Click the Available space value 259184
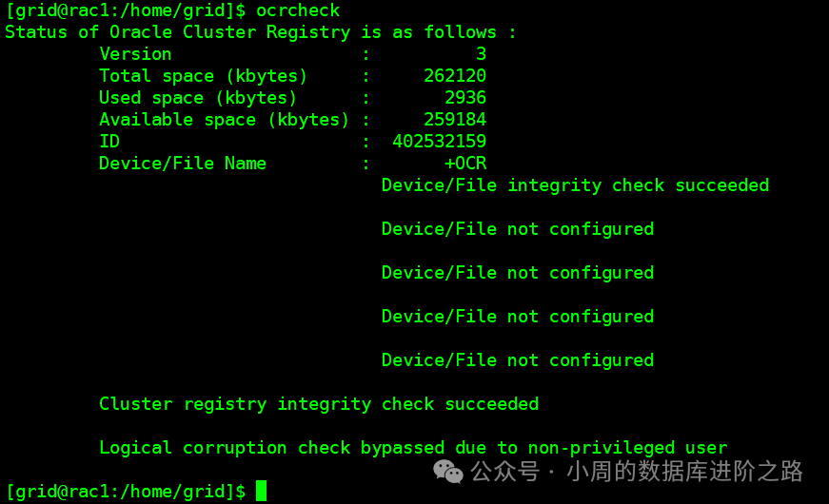The image size is (829, 504). pos(455,120)
